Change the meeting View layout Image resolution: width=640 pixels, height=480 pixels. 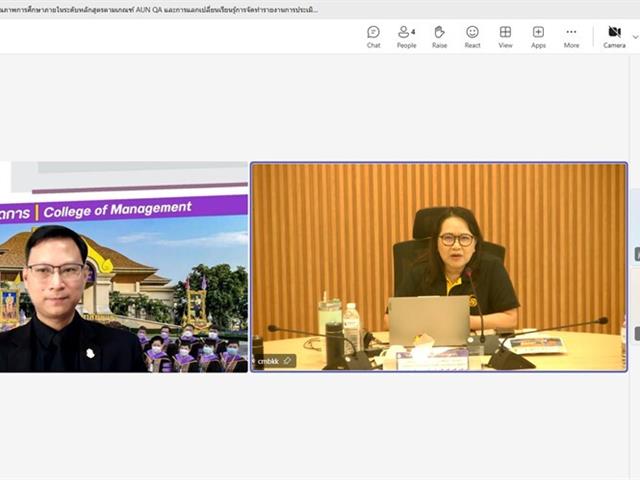[505, 36]
